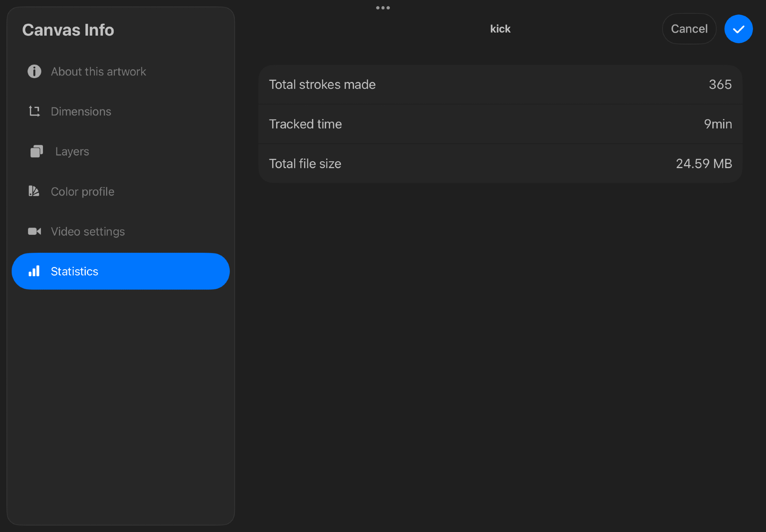This screenshot has width=766, height=532.
Task: Open the About this artwork section
Action: click(x=98, y=72)
